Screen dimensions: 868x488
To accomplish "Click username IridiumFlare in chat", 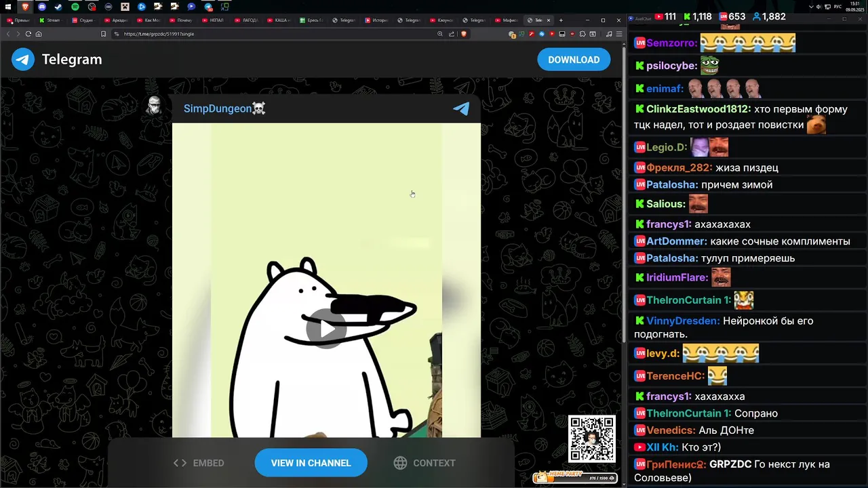I will 677,277.
